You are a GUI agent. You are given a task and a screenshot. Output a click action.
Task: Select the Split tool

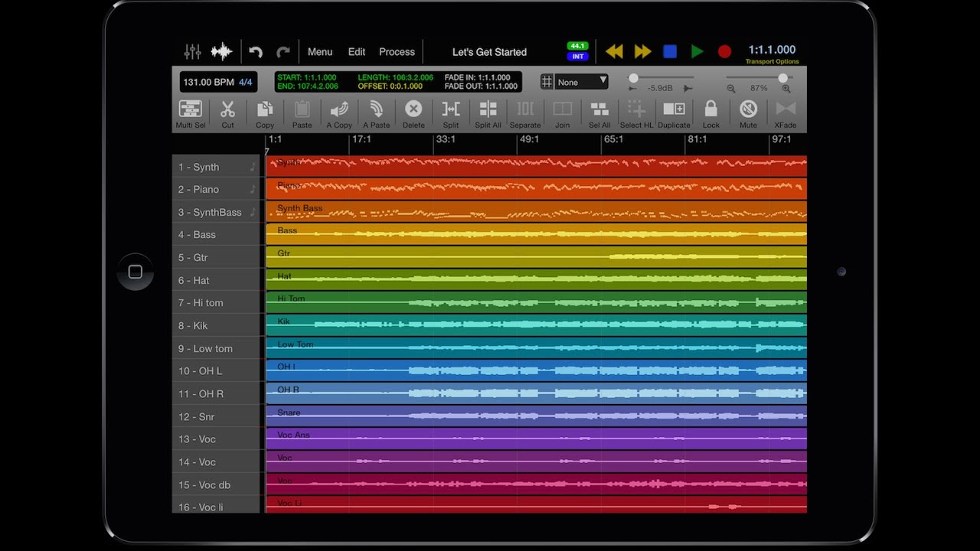click(450, 113)
